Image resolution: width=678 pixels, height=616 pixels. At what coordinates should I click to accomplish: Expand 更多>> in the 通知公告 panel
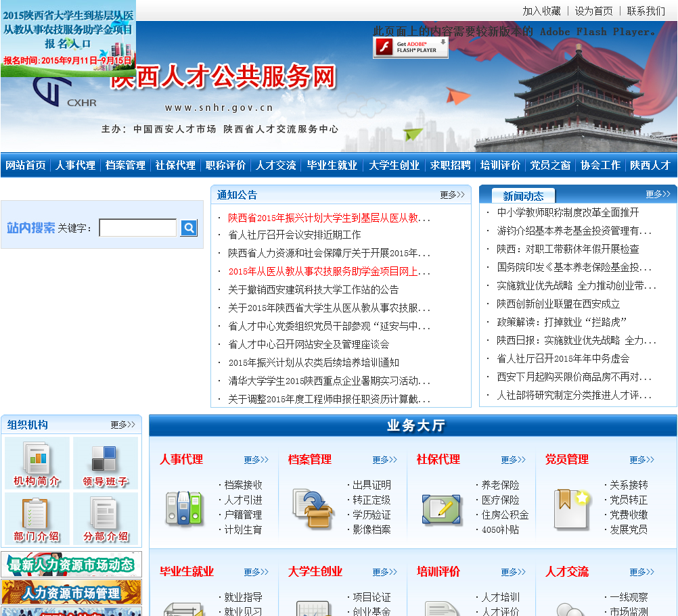pos(452,195)
